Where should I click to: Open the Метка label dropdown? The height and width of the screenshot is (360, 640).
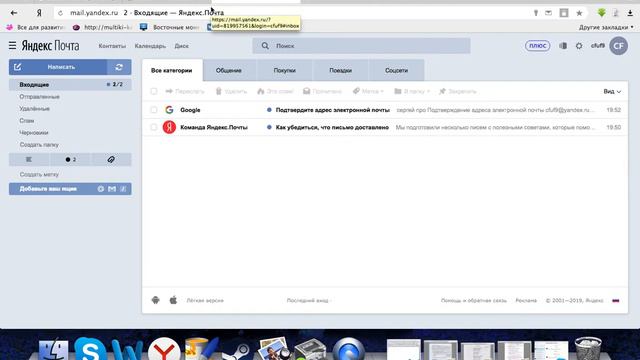tap(368, 91)
